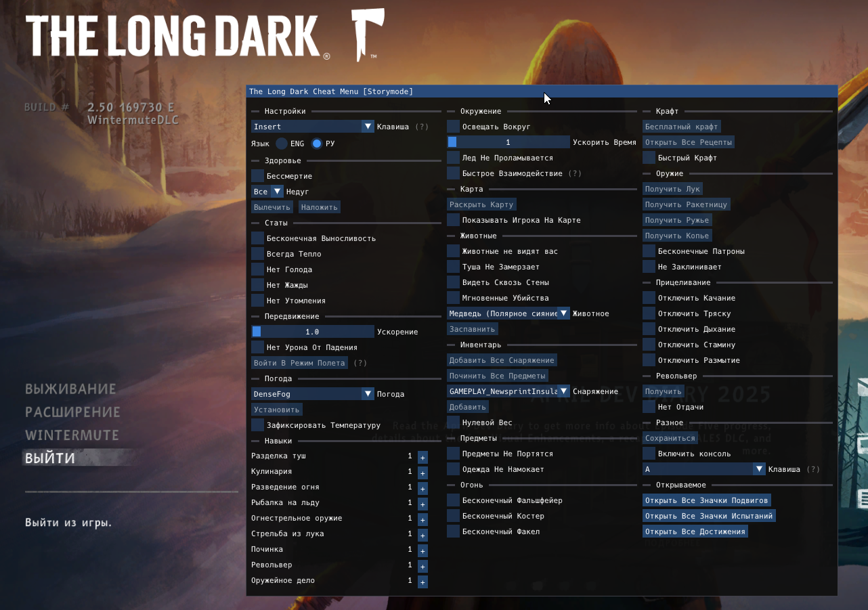Enable the Включить консоль option
This screenshot has height=610, width=868.
pyautogui.click(x=648, y=454)
